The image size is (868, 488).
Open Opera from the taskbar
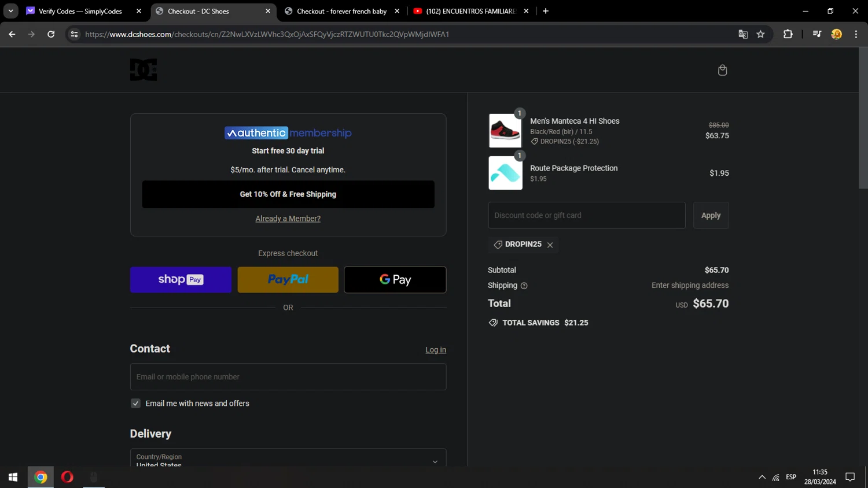pos(67,477)
